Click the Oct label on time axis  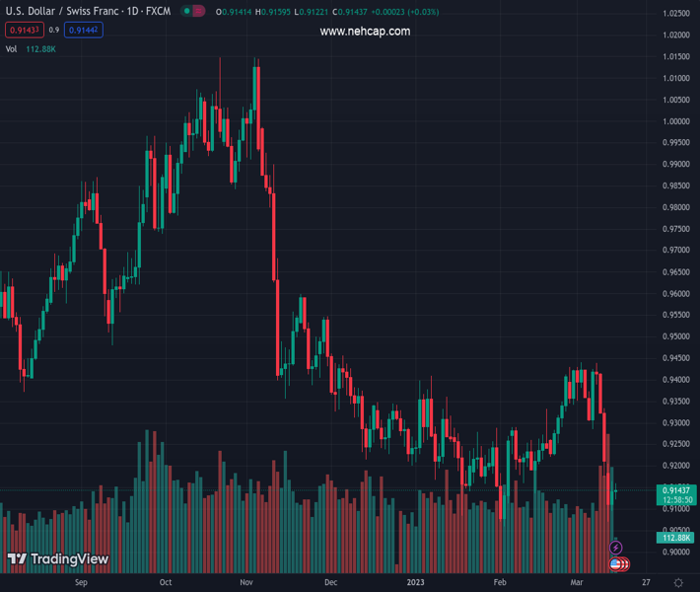[165, 583]
